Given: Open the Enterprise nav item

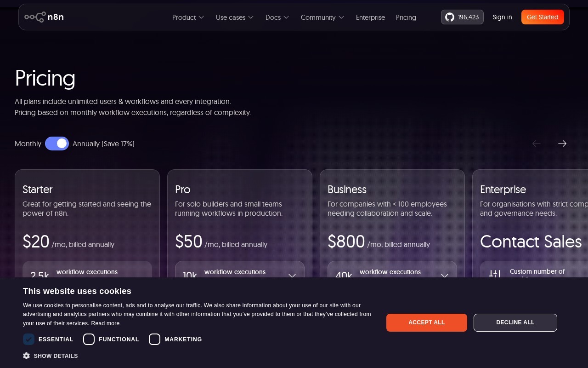Looking at the screenshot, I should 370,17.
